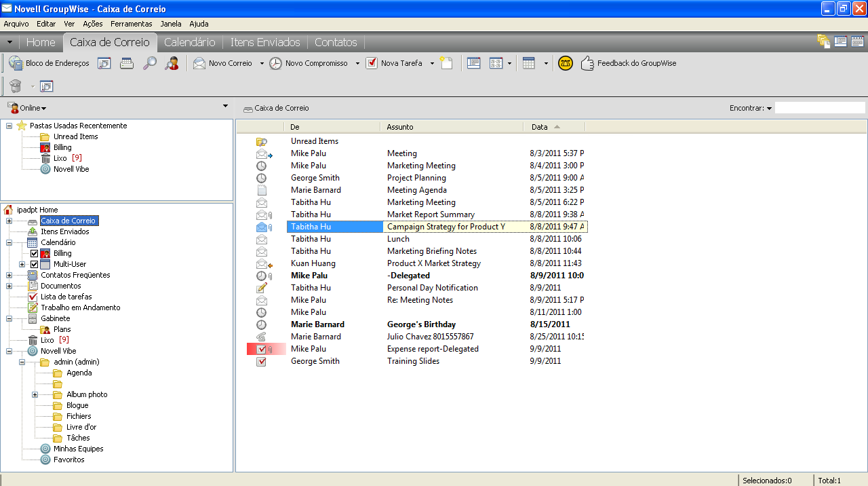Check the Expense report-Delegated task checkbox

[261, 349]
